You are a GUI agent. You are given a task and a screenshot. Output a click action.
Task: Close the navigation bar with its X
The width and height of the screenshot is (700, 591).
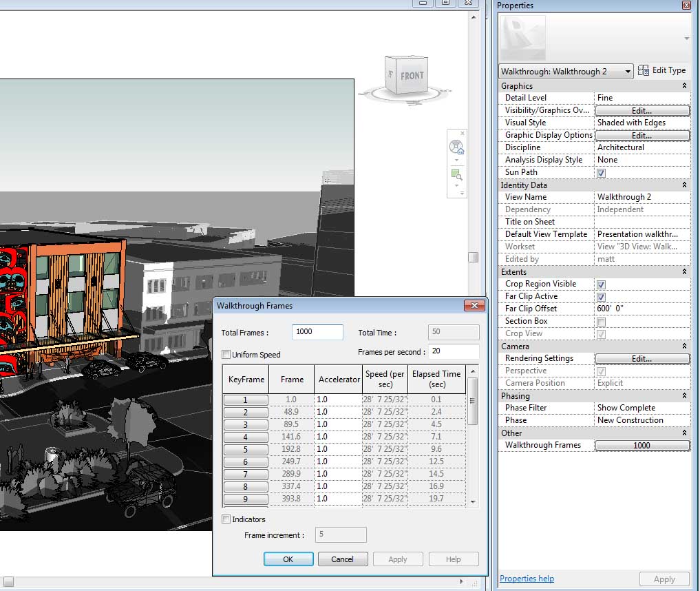click(x=463, y=133)
